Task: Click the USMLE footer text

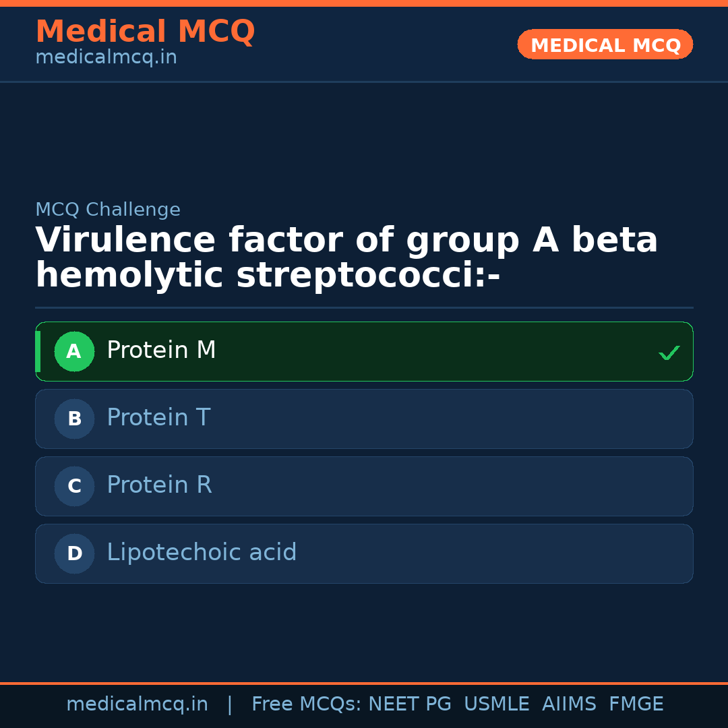Action: 496,704
